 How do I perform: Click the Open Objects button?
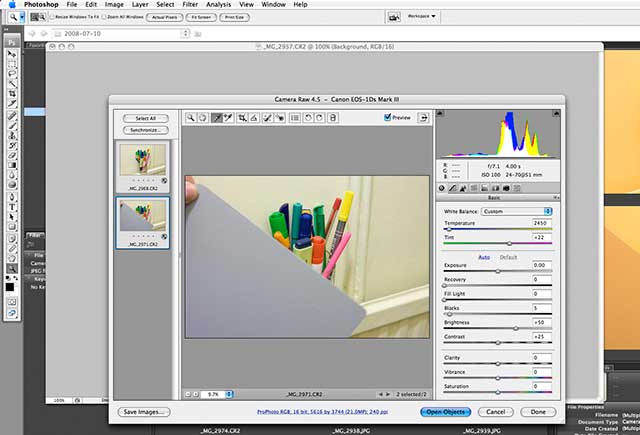pos(446,412)
